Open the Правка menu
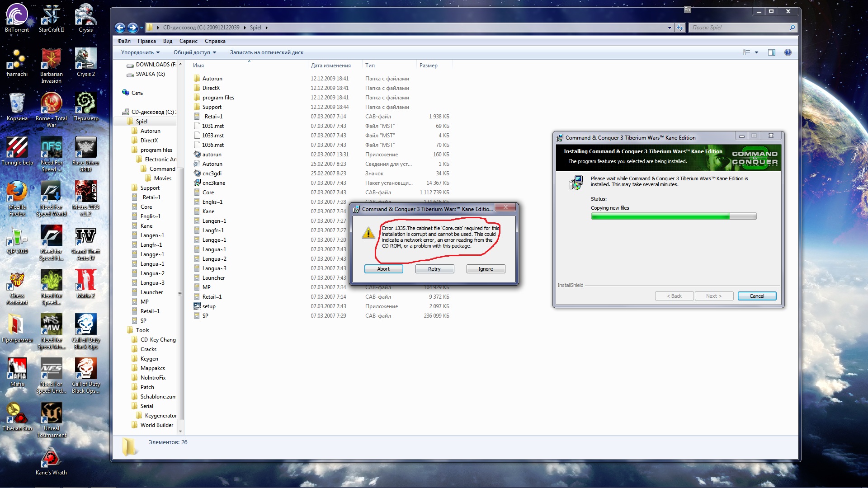 coord(146,41)
